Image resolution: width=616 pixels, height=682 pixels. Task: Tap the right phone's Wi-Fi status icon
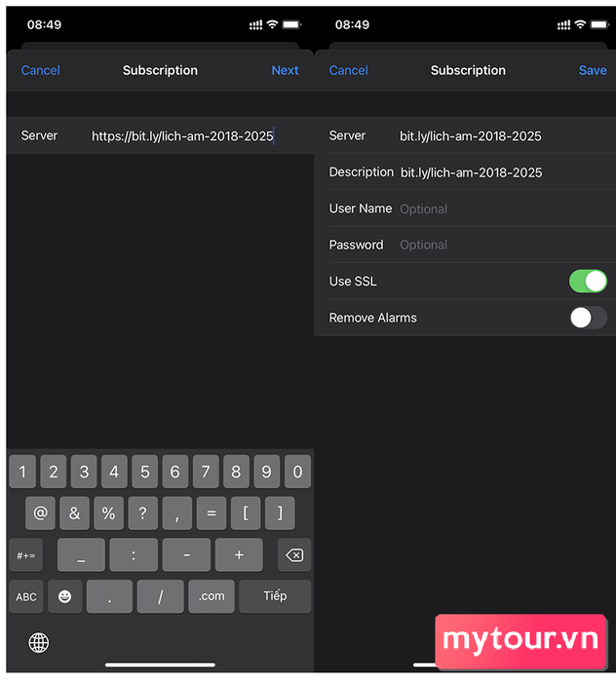(x=580, y=24)
